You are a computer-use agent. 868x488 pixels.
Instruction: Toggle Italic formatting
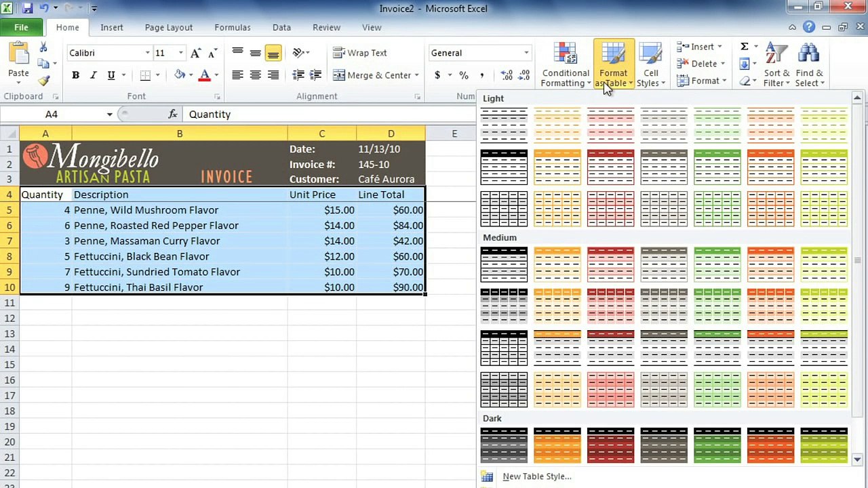tap(93, 75)
